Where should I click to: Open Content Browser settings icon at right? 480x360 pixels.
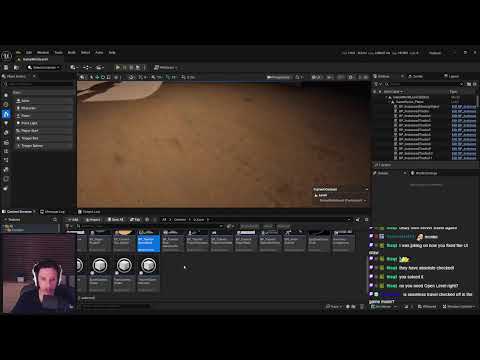366,220
